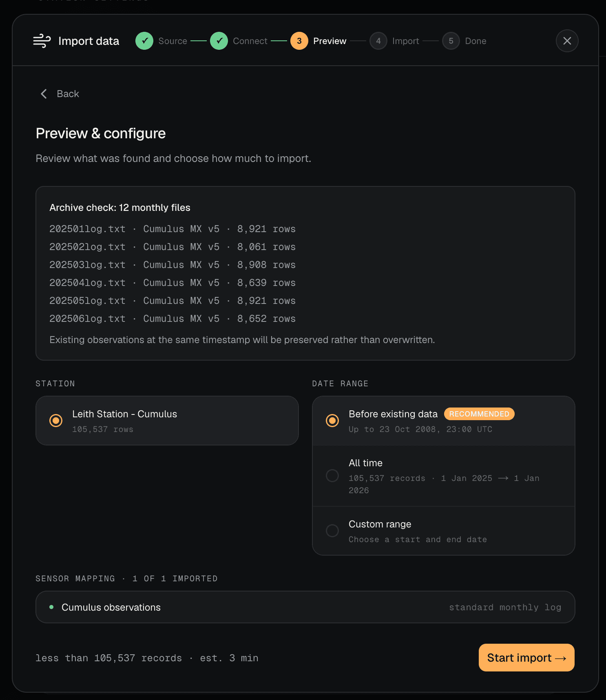Screen dimensions: 606x700
Task: Click the 202503log.txt file row
Action: 173,265
